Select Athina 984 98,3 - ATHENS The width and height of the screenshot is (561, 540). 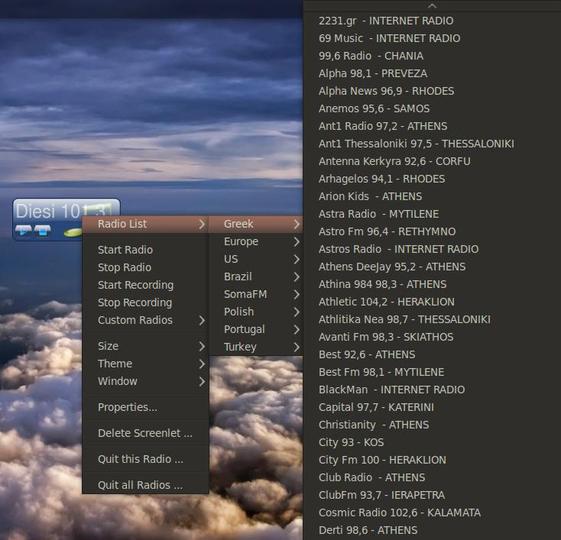pyautogui.click(x=432, y=284)
